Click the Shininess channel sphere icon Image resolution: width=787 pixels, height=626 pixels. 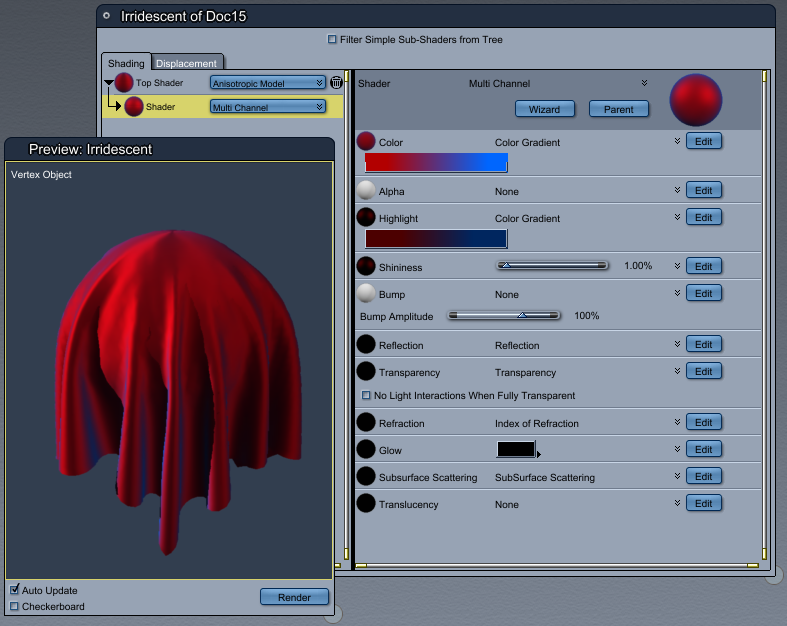point(366,266)
